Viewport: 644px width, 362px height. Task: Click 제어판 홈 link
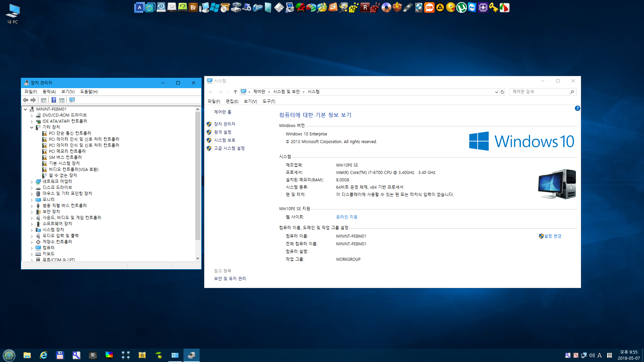223,112
